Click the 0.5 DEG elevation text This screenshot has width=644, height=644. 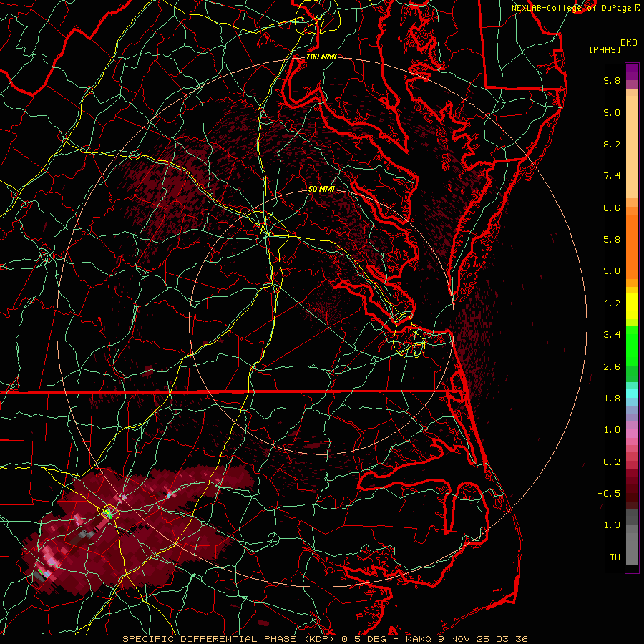pos(363,639)
